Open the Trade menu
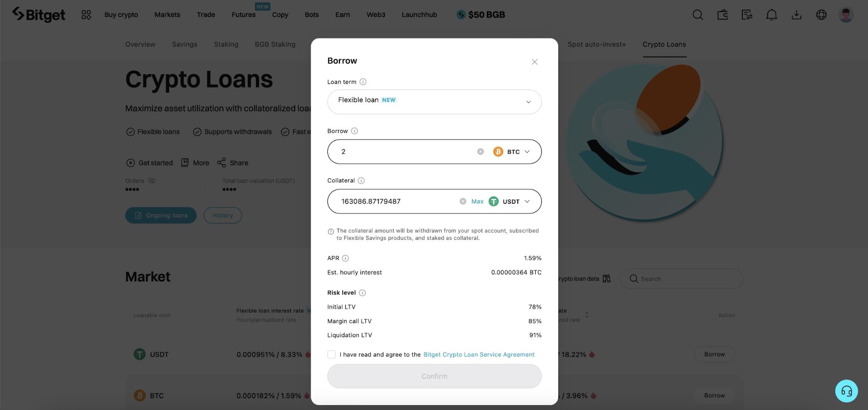This screenshot has width=868, height=410. (206, 15)
